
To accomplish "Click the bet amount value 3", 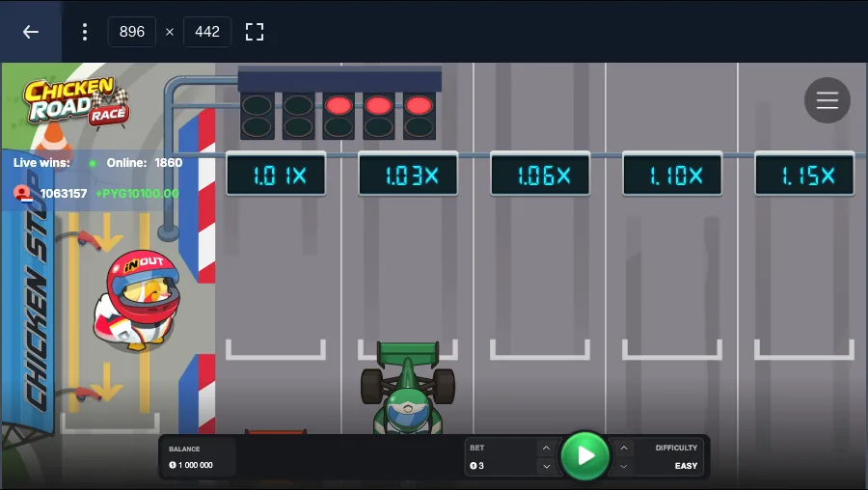I will coord(481,466).
